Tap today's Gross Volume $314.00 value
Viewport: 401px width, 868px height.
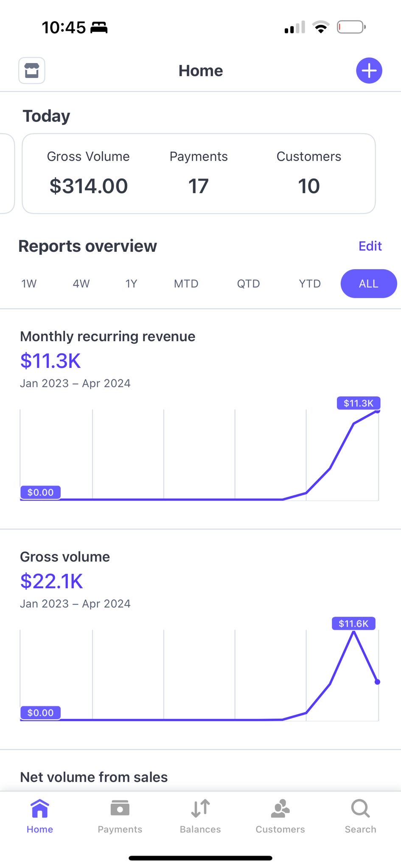88,186
